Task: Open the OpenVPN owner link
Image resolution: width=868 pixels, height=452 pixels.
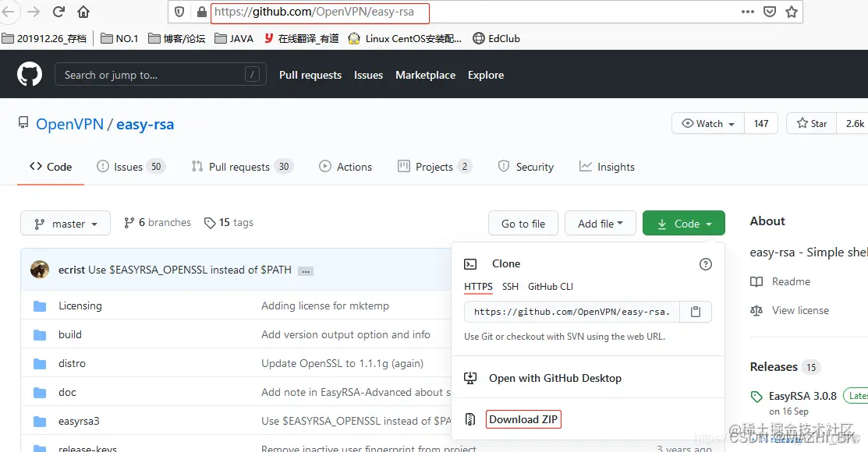Action: pyautogui.click(x=69, y=124)
